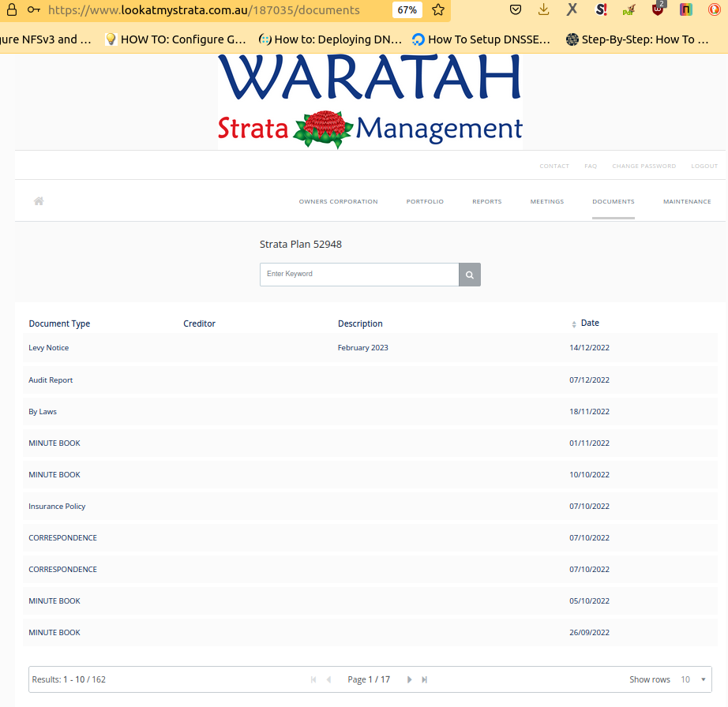Open the 'ure NFSv3 and…' bookmark
The image size is (728, 707).
pos(46,39)
